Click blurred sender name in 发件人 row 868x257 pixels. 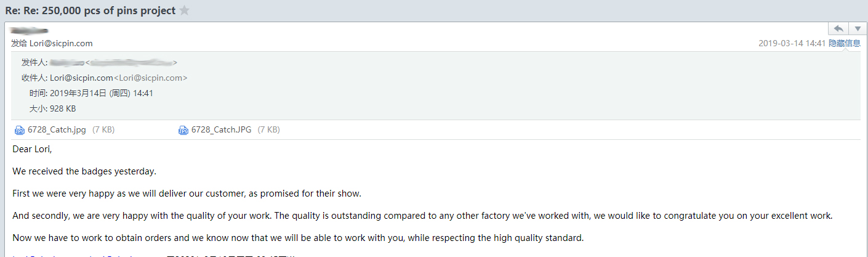66,62
